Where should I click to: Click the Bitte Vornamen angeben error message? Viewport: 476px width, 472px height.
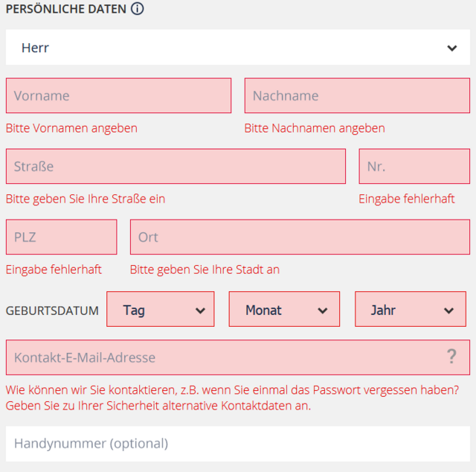pos(71,128)
